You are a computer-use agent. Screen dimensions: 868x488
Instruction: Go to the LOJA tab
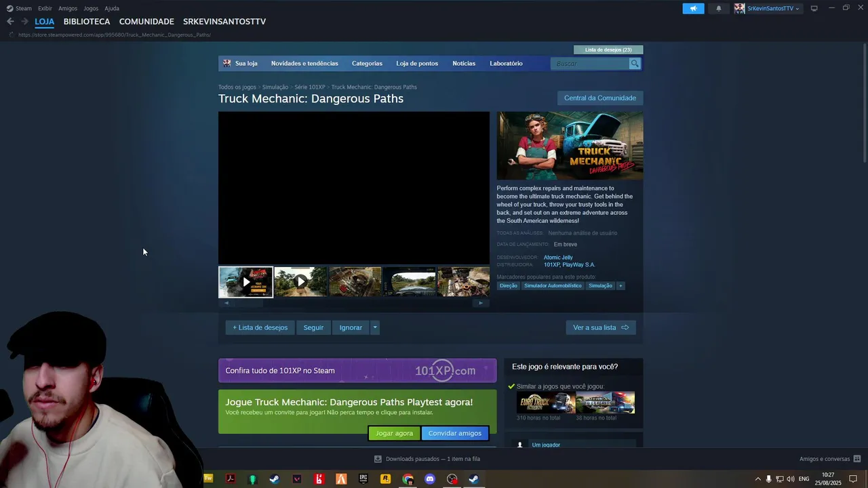(44, 22)
